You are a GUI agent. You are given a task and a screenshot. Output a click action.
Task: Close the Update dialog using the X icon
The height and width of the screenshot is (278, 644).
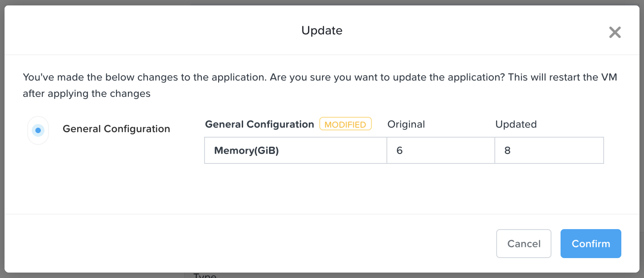[615, 32]
